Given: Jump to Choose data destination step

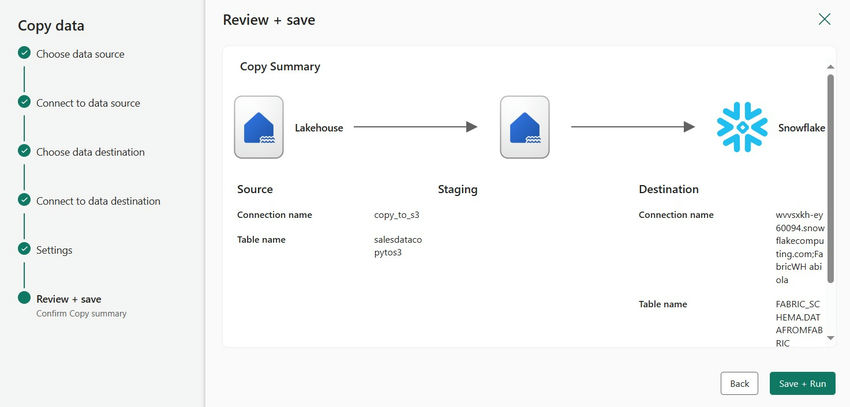Looking at the screenshot, I should point(90,152).
